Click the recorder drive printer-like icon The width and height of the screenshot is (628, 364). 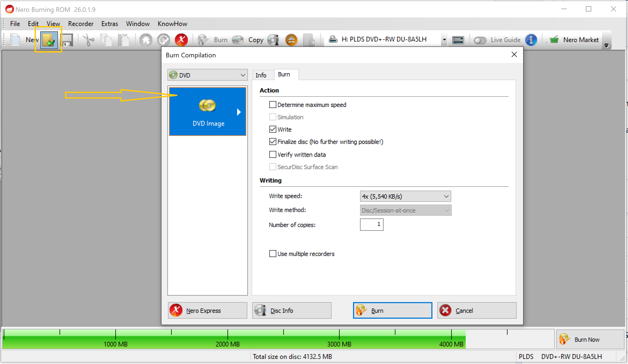(333, 39)
